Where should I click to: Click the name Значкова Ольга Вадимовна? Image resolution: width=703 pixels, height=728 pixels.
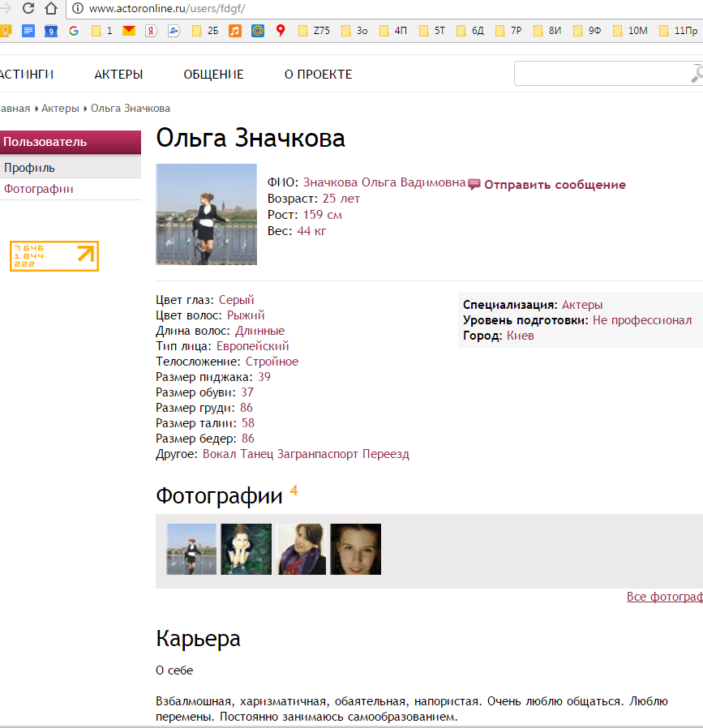click(384, 182)
